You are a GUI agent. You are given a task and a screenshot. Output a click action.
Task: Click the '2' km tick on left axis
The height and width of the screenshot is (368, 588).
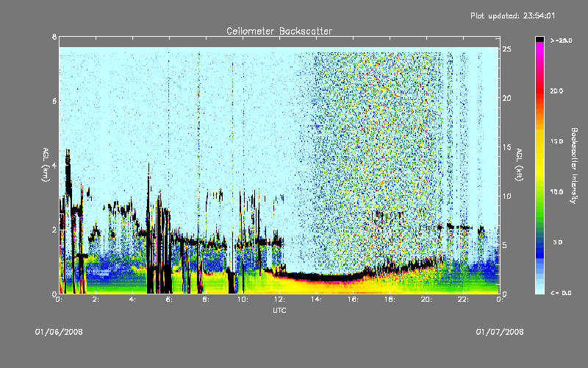coord(54,230)
